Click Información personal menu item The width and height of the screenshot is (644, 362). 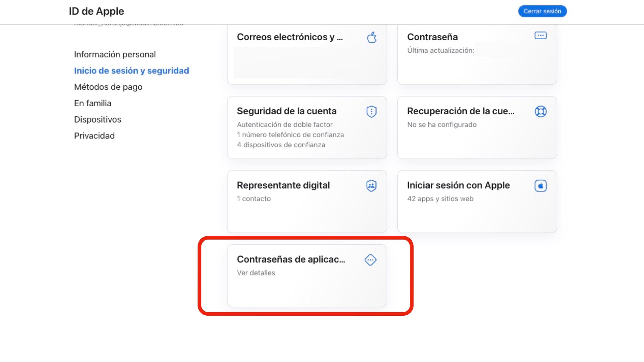[x=115, y=54]
